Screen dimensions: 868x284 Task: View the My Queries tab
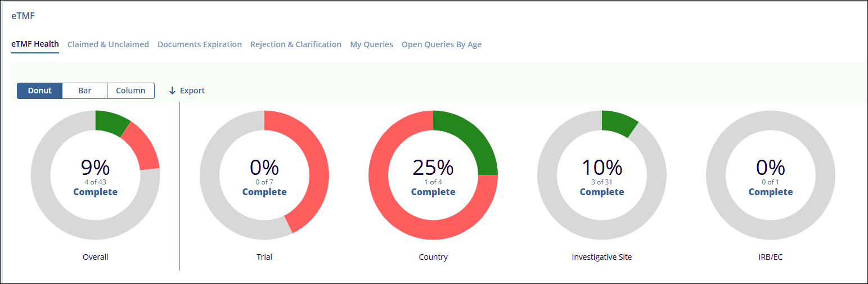click(371, 44)
